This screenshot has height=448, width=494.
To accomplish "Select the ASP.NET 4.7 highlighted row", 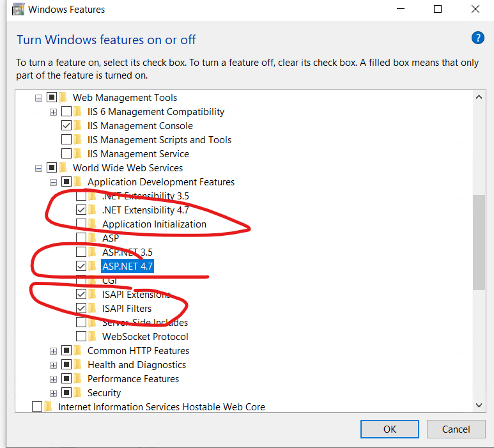I will (x=127, y=266).
